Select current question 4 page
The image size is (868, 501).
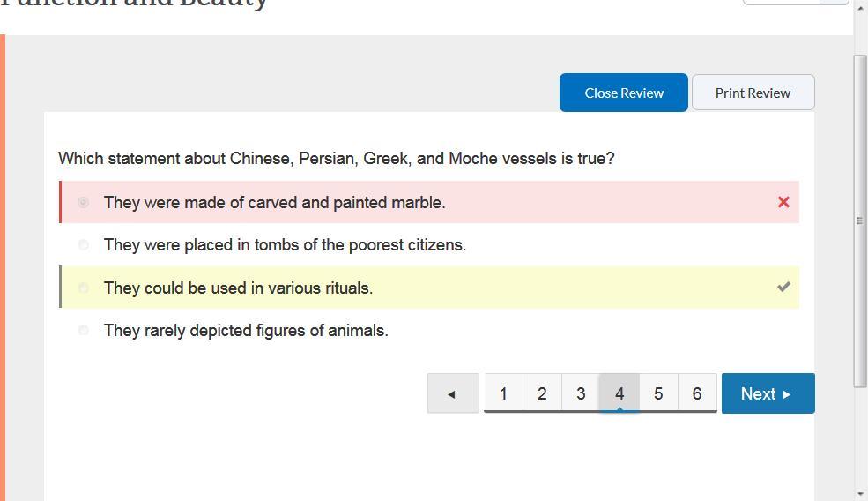pos(619,393)
